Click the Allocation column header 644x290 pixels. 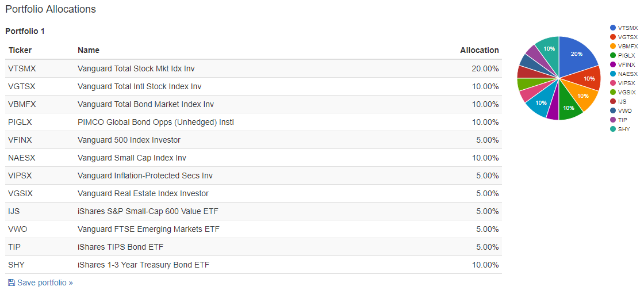click(x=479, y=50)
